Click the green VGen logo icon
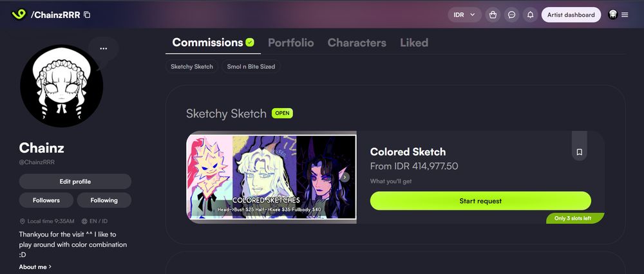Viewport: 644px width, 274px height. [x=19, y=14]
